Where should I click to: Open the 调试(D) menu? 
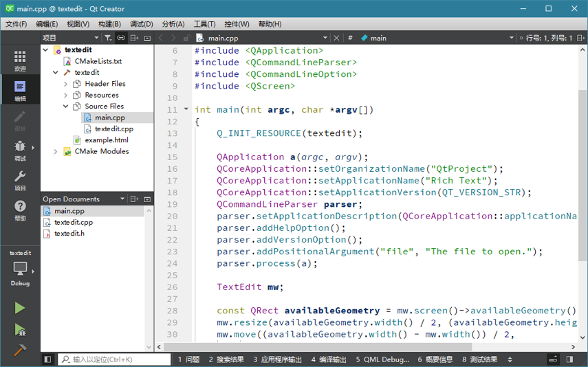142,24
